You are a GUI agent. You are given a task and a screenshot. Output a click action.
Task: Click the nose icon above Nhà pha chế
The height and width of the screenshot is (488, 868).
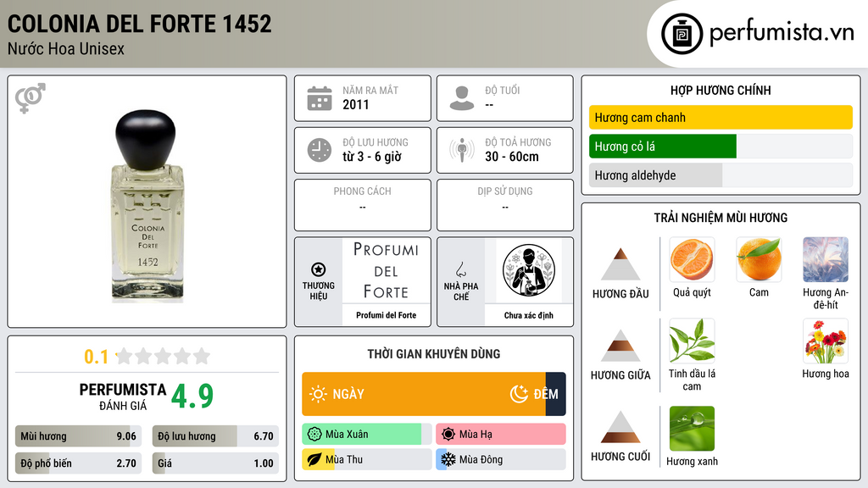pyautogui.click(x=460, y=269)
